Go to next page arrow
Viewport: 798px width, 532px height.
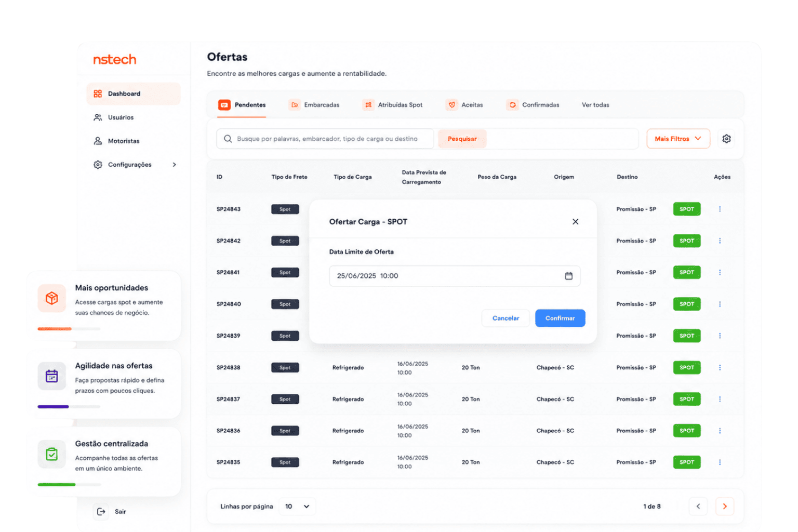pyautogui.click(x=725, y=506)
